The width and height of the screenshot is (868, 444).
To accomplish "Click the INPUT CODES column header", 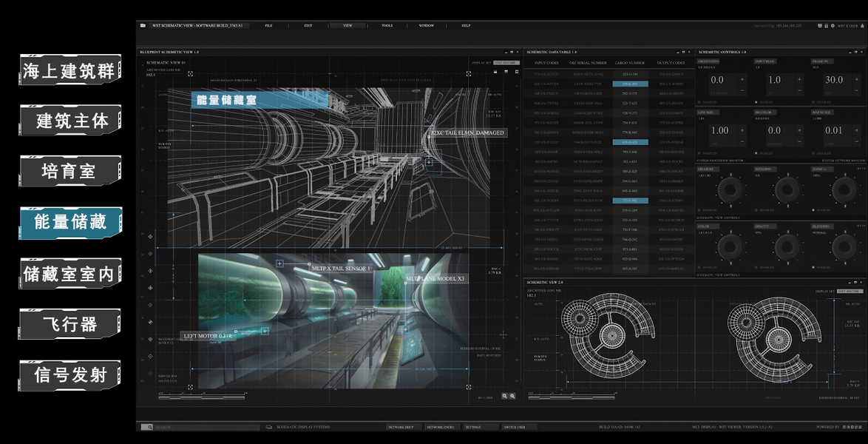I will click(x=546, y=63).
